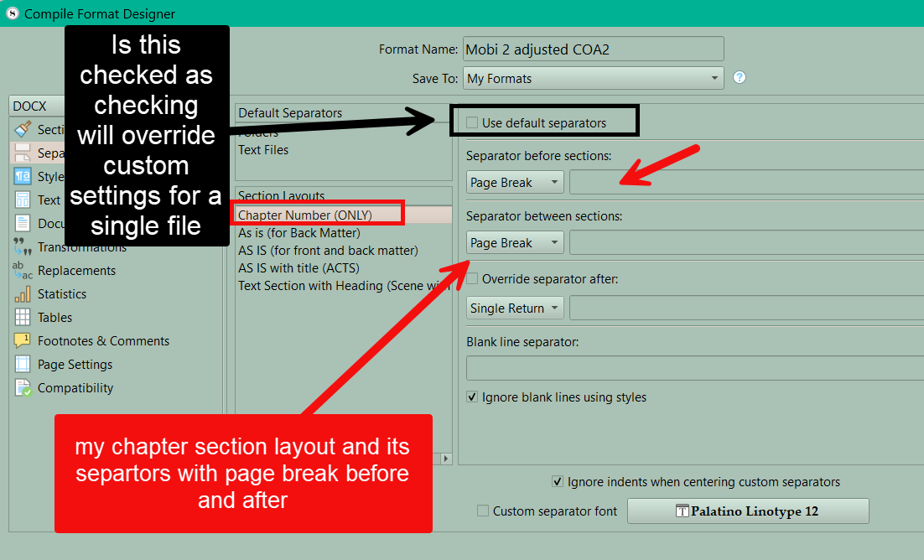Click the Palatino Linotype 12 font button
This screenshot has height=560, width=924.
[748, 511]
